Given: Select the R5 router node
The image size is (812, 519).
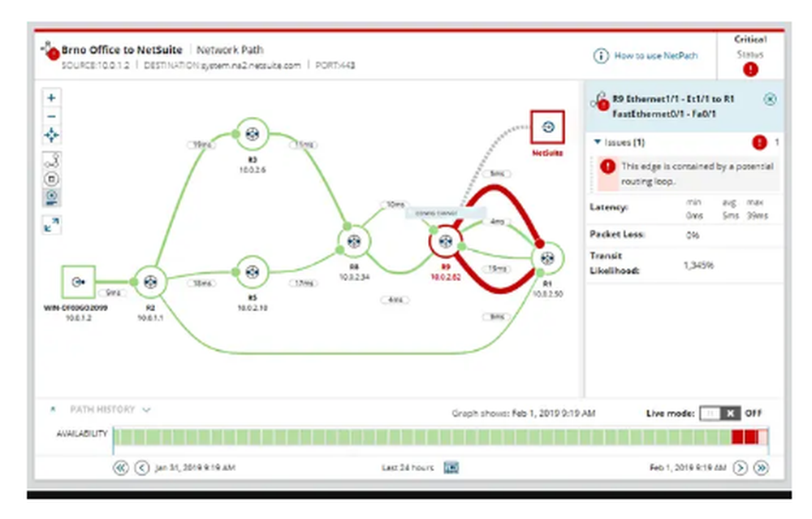Looking at the screenshot, I should click(x=253, y=272).
